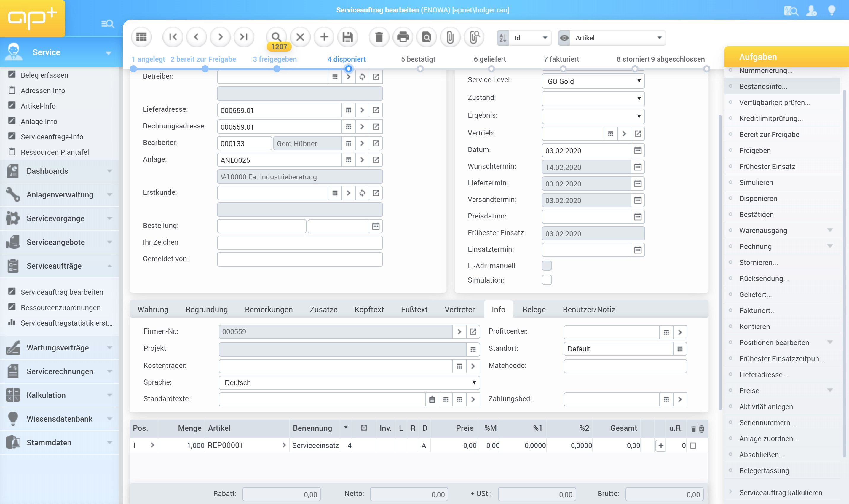Switch to the Bemerkungen tab
849x504 pixels.
coord(269,310)
